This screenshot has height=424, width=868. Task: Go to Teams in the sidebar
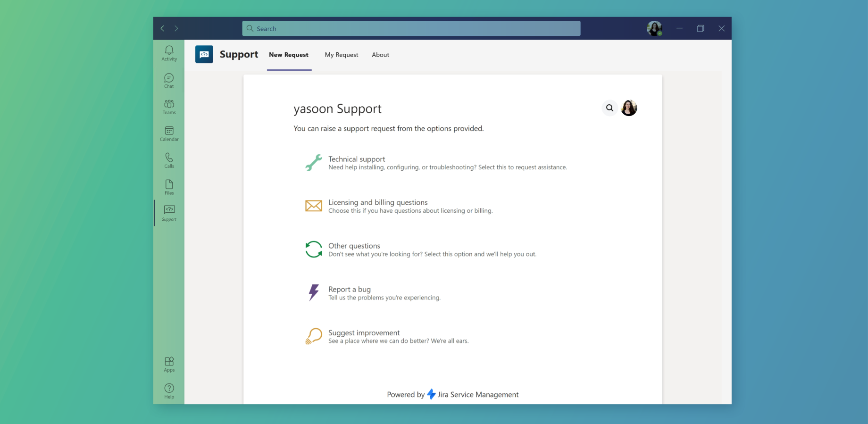(169, 107)
